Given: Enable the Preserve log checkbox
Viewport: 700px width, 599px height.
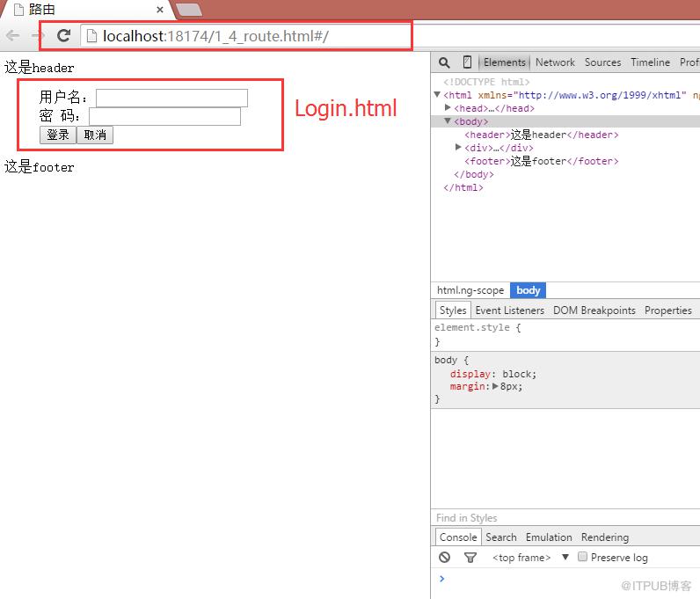Looking at the screenshot, I should pyautogui.click(x=582, y=557).
